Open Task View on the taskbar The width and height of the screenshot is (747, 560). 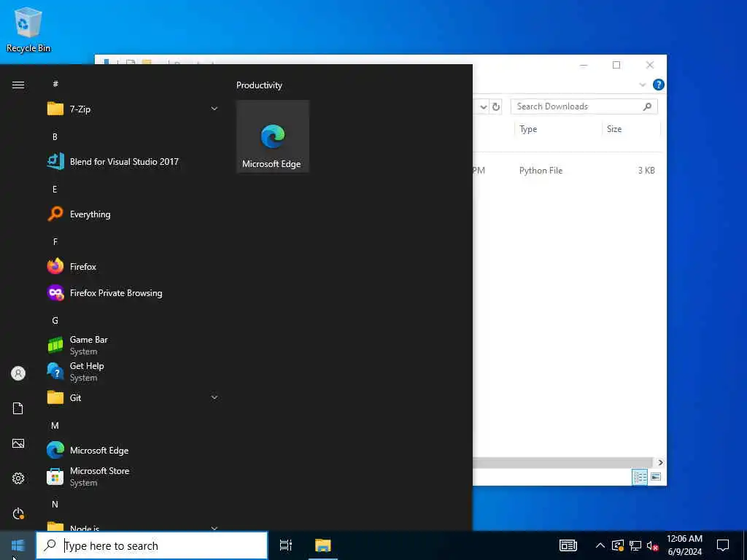tap(286, 545)
